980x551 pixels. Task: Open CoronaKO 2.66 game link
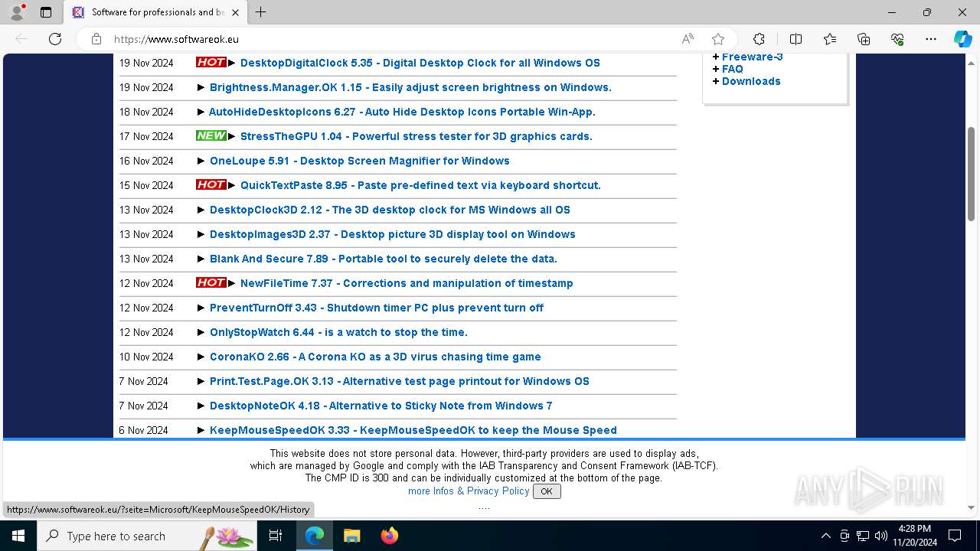pos(375,357)
